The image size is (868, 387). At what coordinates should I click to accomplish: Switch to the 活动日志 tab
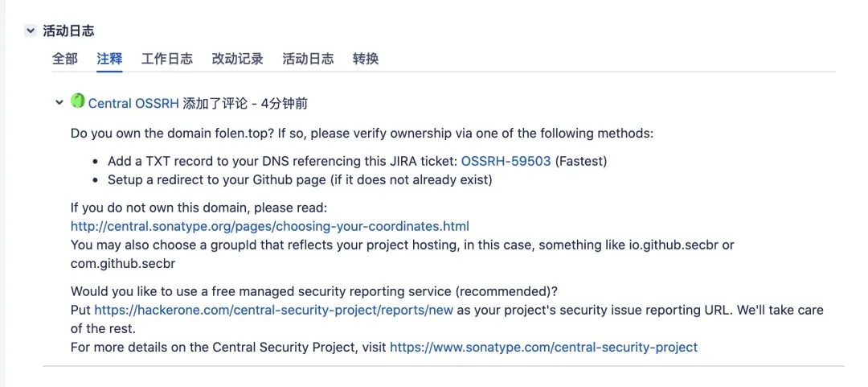(x=308, y=59)
